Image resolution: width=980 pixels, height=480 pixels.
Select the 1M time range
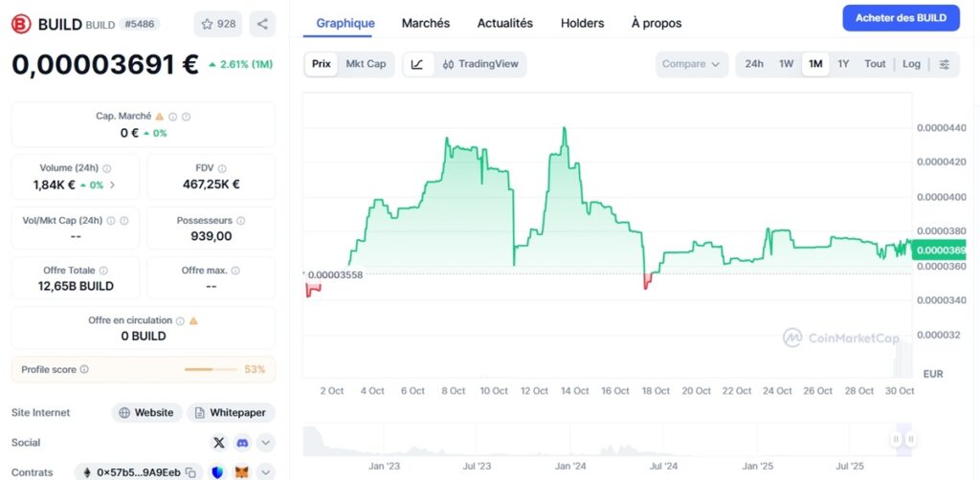pyautogui.click(x=815, y=64)
